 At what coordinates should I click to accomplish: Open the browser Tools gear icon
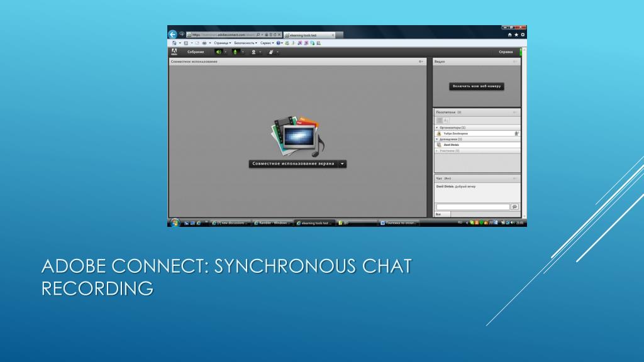[x=523, y=35]
